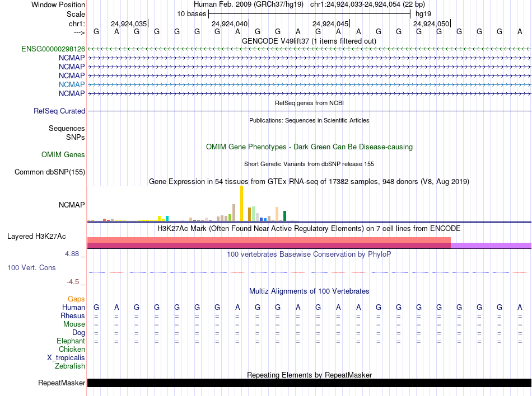Select the X_tropicalis alignment row label
The width and height of the screenshot is (532, 396).
click(x=66, y=358)
